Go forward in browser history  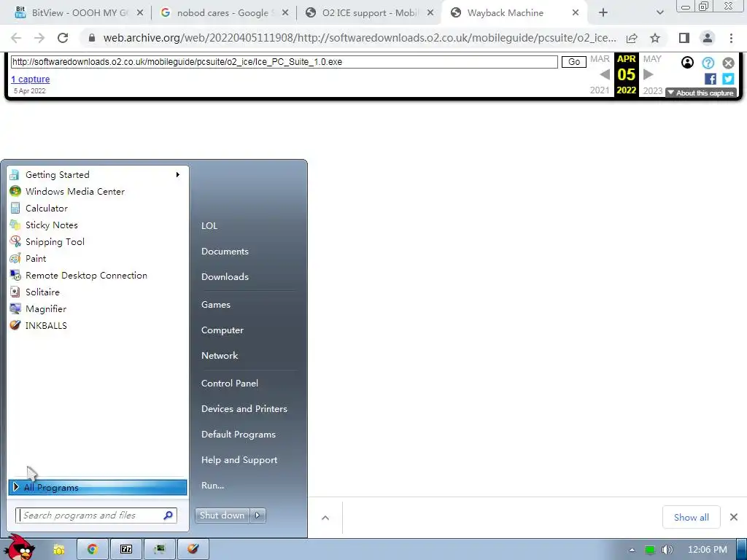(x=39, y=38)
